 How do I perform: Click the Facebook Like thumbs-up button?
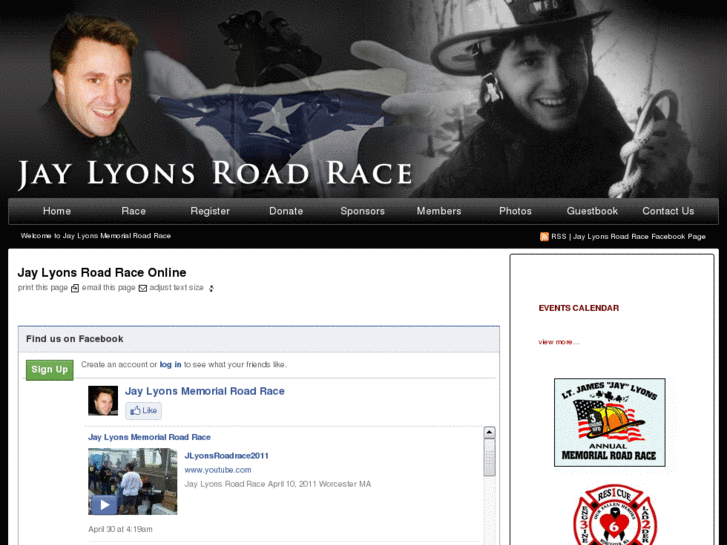[143, 410]
